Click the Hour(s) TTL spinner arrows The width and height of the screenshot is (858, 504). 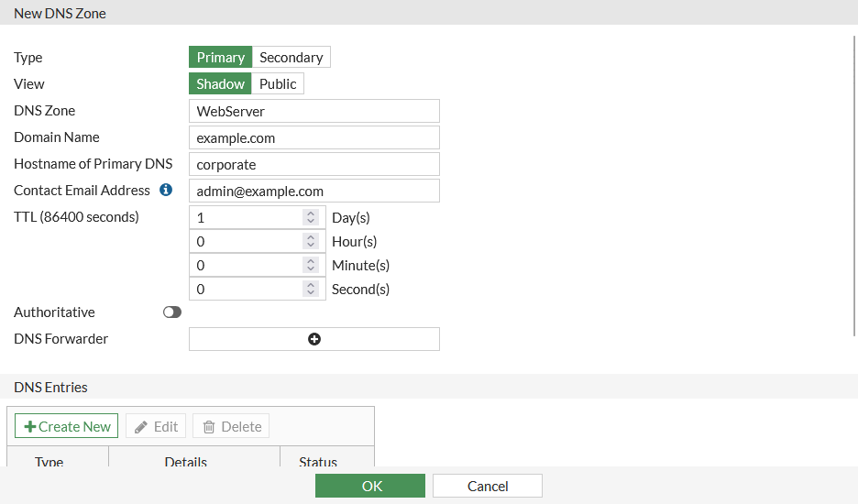tap(311, 242)
